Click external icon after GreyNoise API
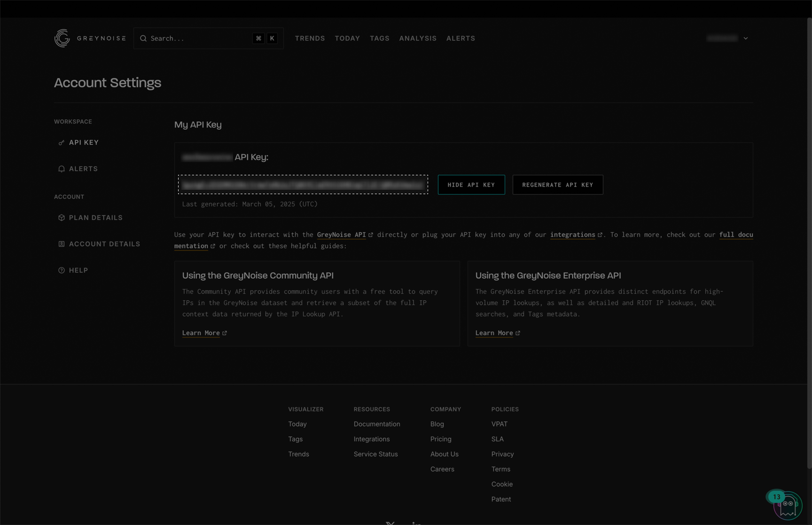 371,235
